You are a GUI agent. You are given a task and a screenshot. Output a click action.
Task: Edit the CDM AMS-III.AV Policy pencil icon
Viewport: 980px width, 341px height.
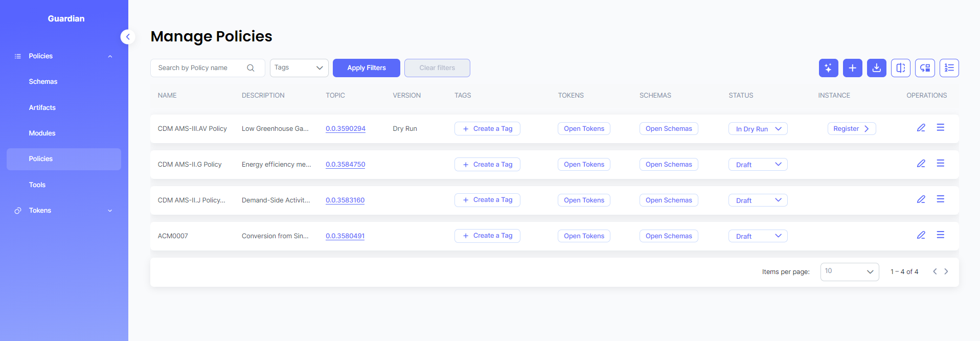click(921, 128)
